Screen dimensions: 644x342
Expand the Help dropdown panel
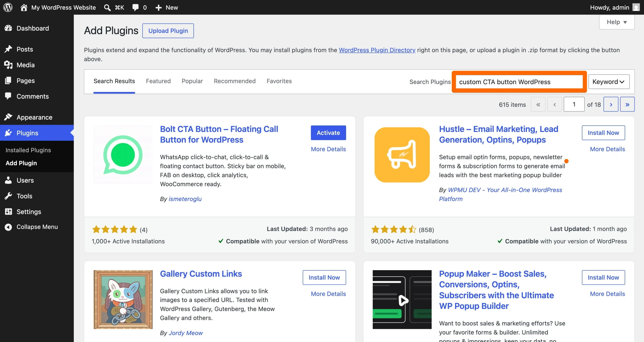tap(617, 22)
